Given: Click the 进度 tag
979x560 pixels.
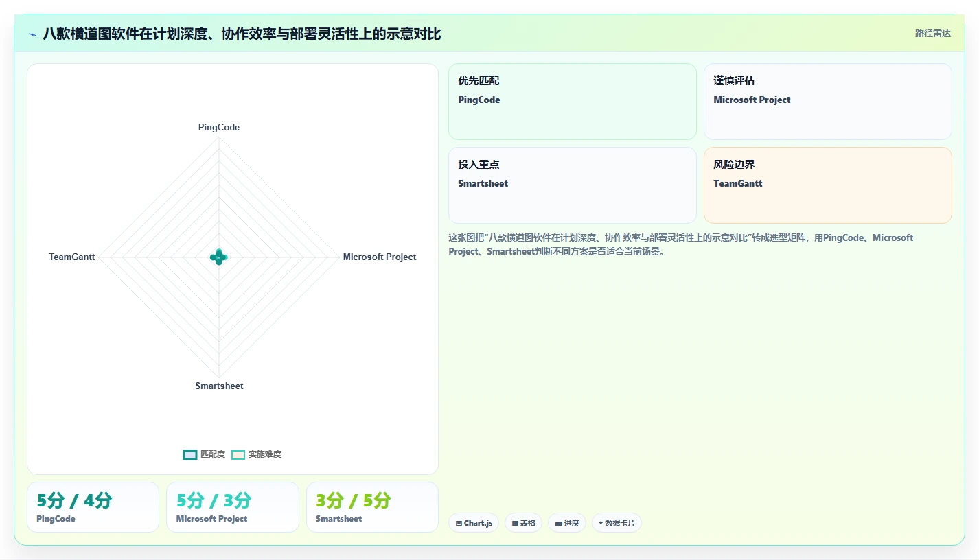Looking at the screenshot, I should [567, 523].
